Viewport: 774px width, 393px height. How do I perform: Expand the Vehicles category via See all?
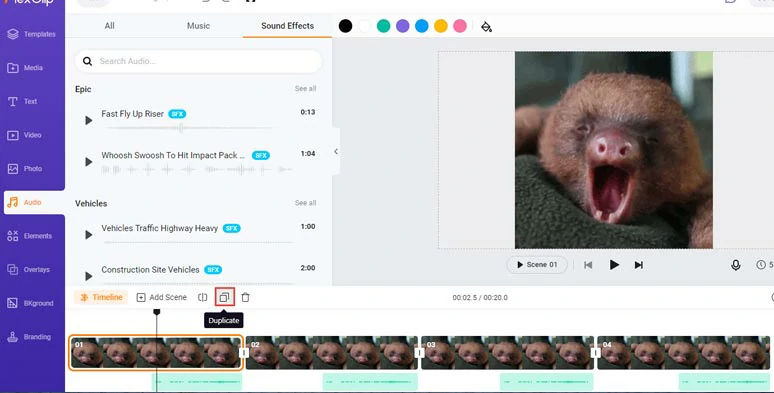coord(305,203)
